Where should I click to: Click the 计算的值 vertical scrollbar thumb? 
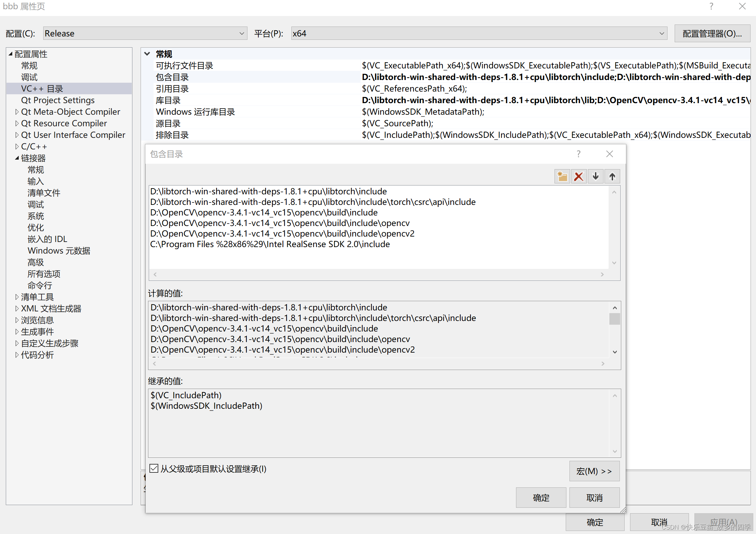click(614, 319)
